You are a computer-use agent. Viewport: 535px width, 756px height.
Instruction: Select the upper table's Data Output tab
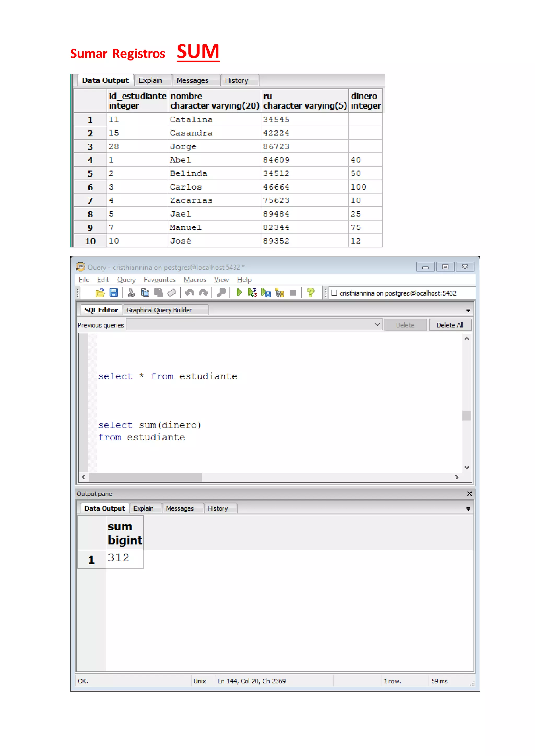[105, 80]
